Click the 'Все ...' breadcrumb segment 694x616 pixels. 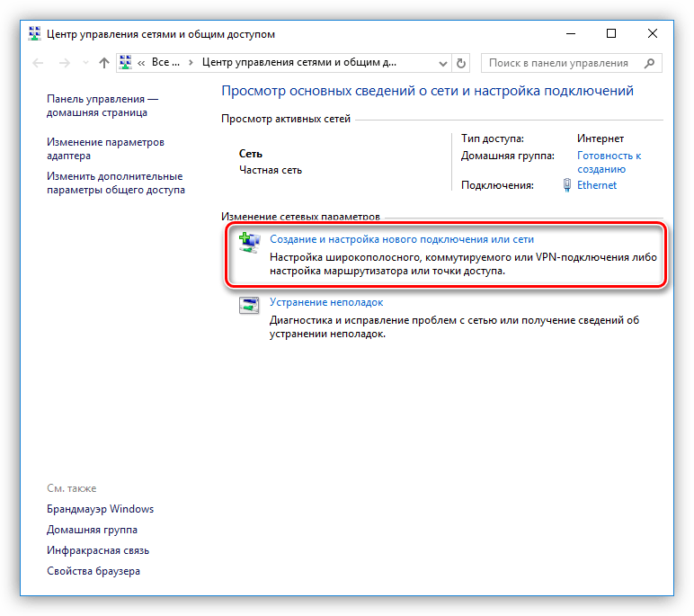pos(165,62)
